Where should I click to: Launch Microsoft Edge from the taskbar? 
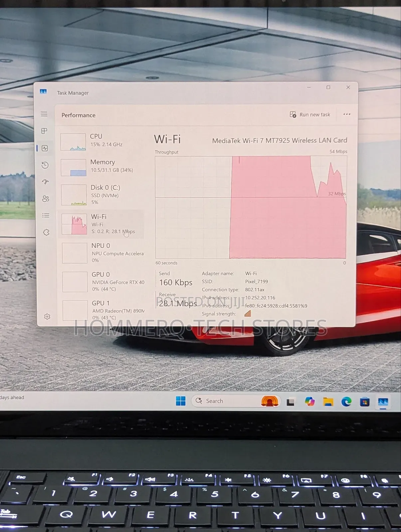(x=346, y=402)
